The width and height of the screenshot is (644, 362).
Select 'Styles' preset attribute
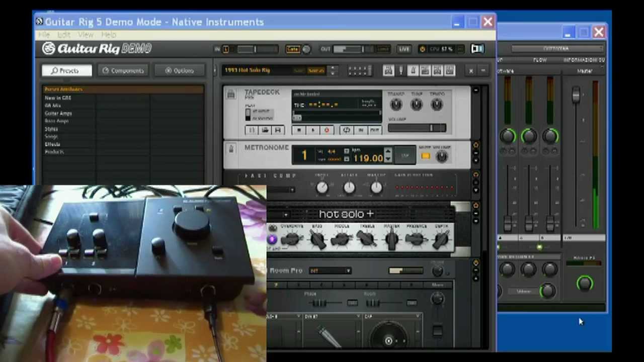[51, 129]
